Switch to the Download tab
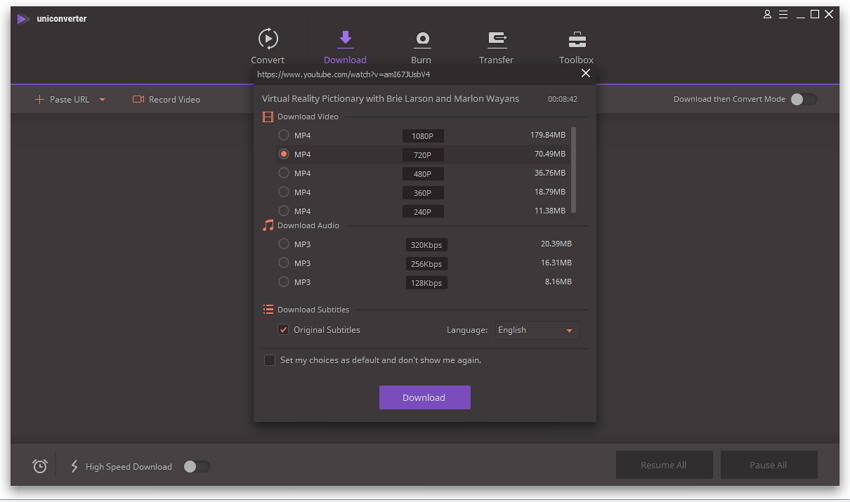This screenshot has height=502, width=850. click(x=345, y=47)
